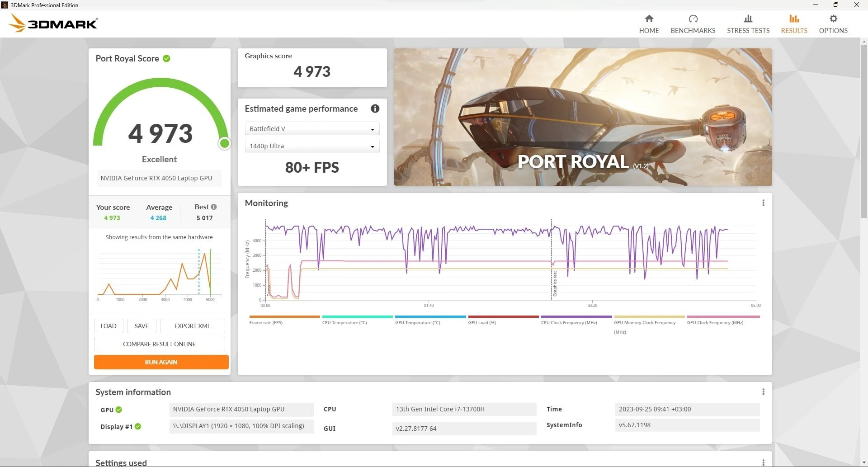Screen dimensions: 868x467
Task: Click the 3DMark logo
Action: coord(53,23)
